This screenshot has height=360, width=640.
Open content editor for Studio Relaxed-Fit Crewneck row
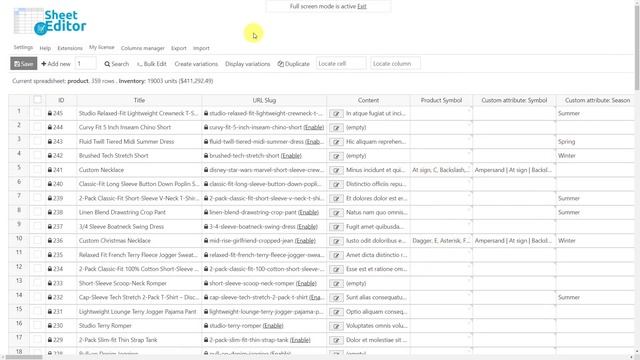tap(336, 114)
